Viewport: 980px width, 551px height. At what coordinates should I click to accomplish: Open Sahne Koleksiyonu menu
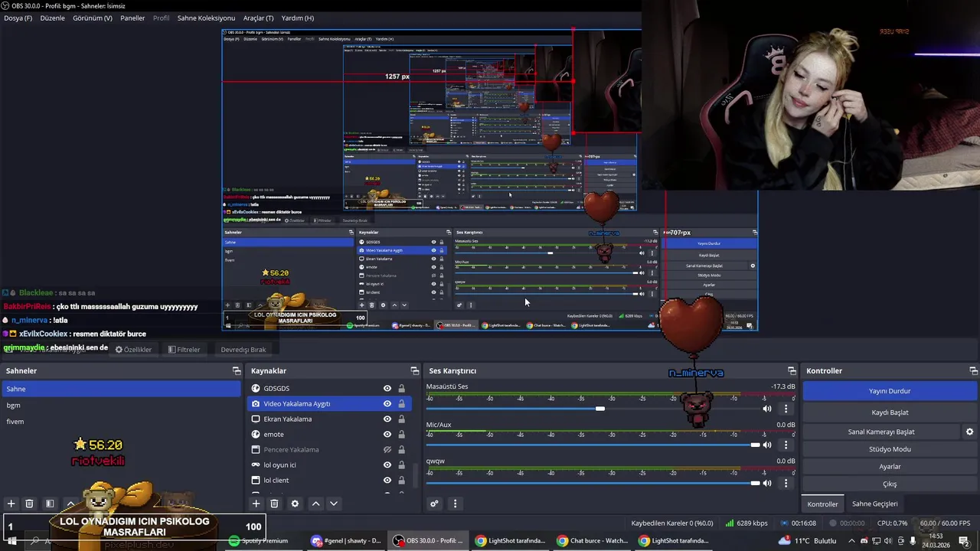tap(206, 18)
